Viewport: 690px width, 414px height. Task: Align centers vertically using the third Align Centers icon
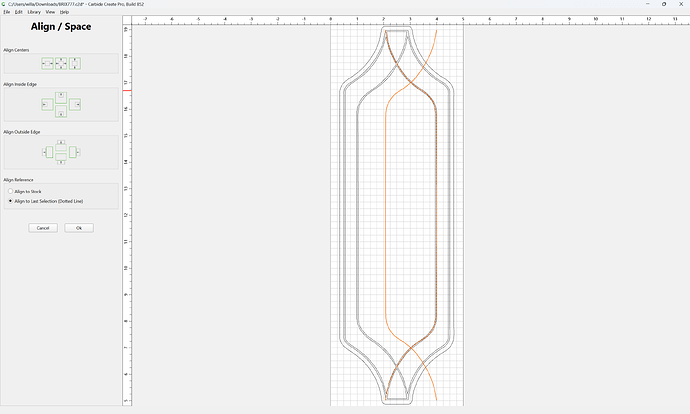(75, 64)
